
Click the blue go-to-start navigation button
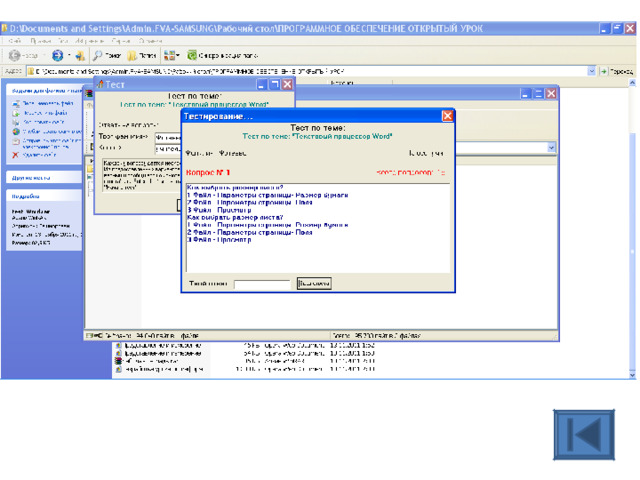(584, 435)
